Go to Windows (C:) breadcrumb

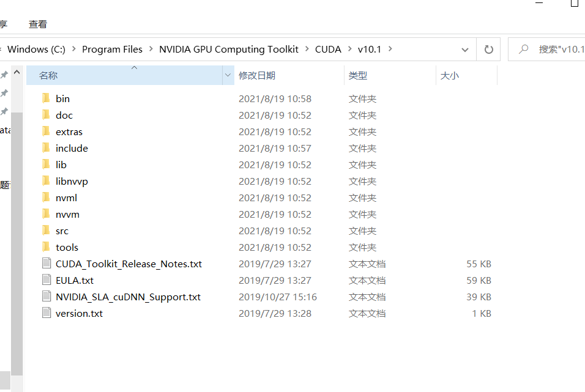(36, 50)
